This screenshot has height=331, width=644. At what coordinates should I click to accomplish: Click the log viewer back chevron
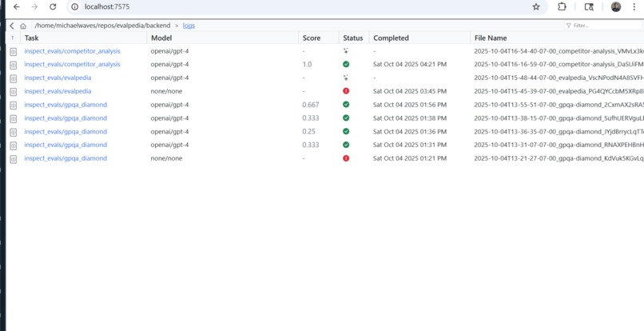[x=12, y=26]
